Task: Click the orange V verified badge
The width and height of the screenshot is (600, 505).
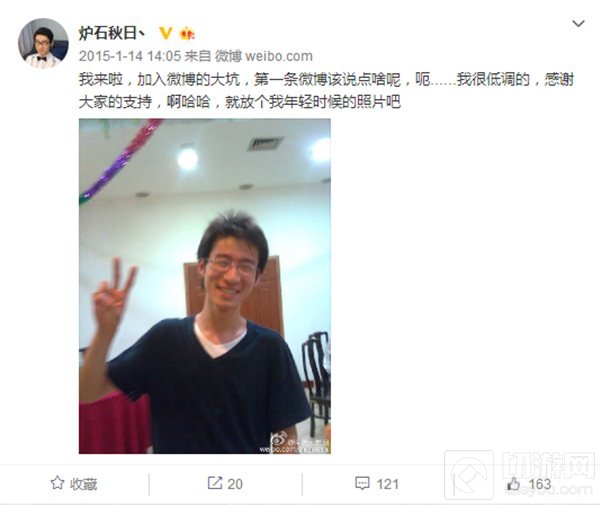Action: [x=166, y=33]
